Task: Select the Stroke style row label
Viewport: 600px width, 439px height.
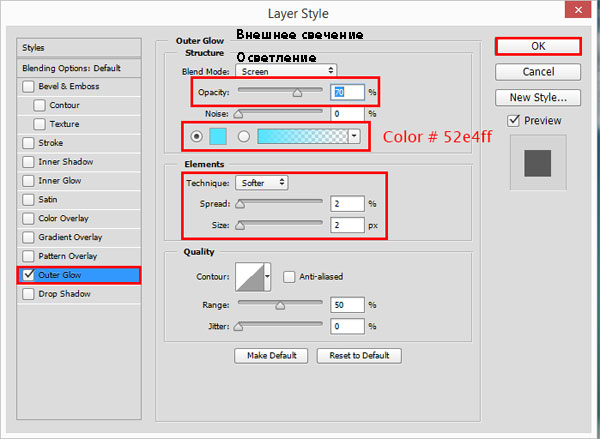Action: (51, 143)
